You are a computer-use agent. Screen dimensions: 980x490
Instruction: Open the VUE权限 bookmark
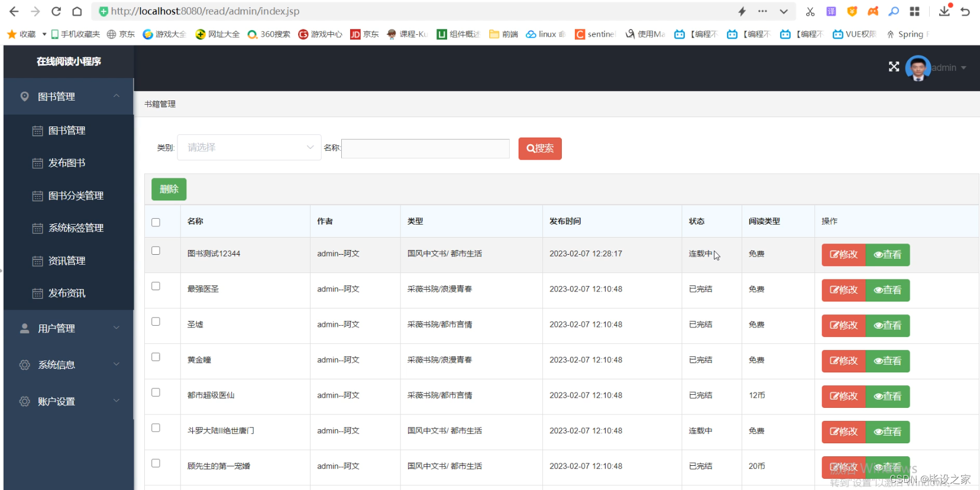[854, 34]
